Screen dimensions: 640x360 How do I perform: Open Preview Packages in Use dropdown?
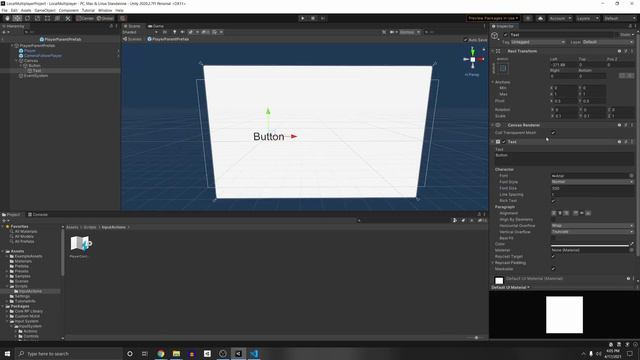click(493, 18)
